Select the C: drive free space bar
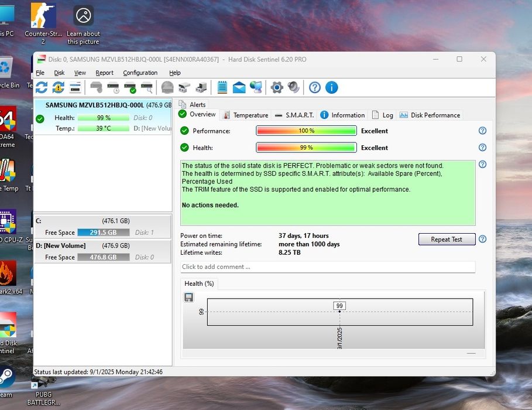The image size is (532, 410). (x=103, y=233)
